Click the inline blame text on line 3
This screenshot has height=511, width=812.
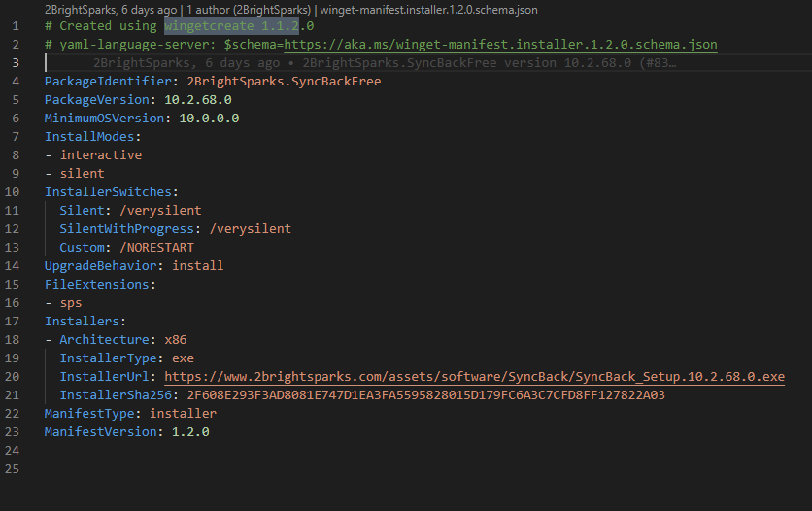point(385,63)
